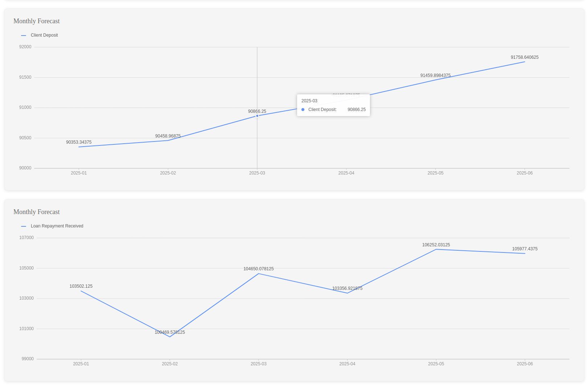This screenshot has height=386, width=588.
Task: Click the 91758.640625 data label for 2025-06
Action: 525,57
